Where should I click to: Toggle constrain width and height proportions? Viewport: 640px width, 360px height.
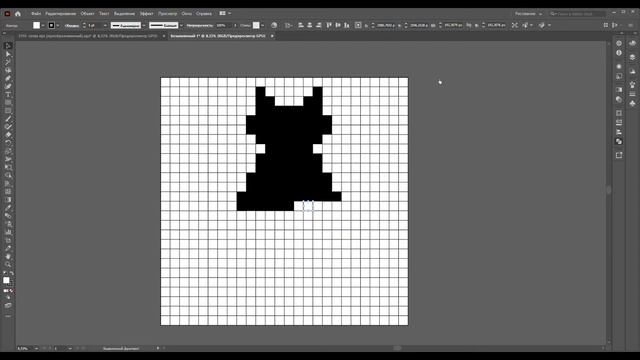[x=469, y=25]
